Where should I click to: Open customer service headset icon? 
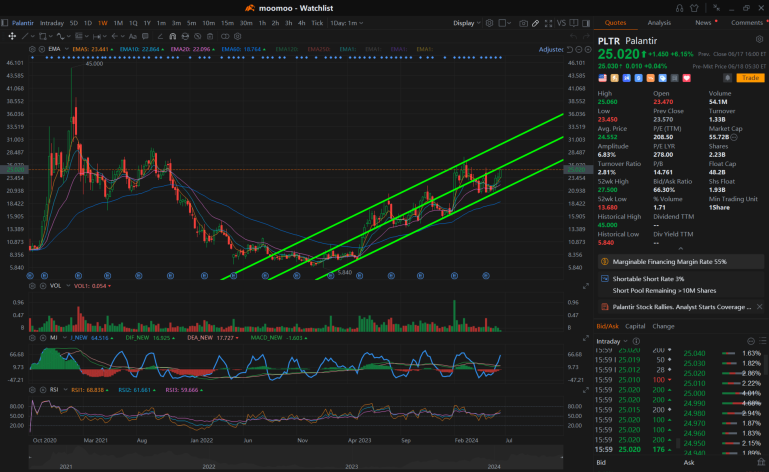click(679, 8)
